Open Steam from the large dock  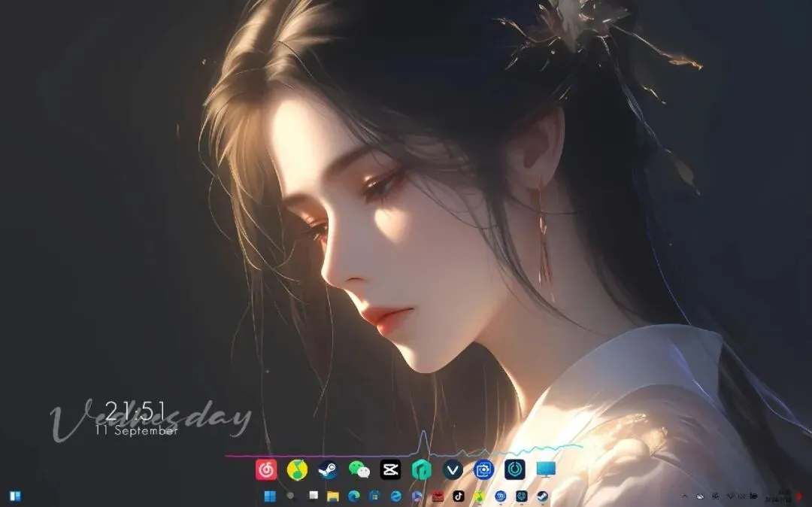tap(328, 469)
